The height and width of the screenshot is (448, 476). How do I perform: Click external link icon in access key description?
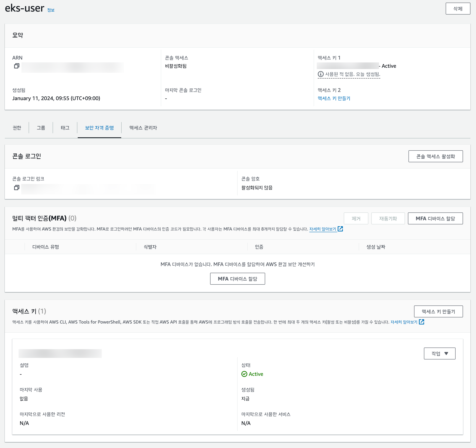coord(421,322)
